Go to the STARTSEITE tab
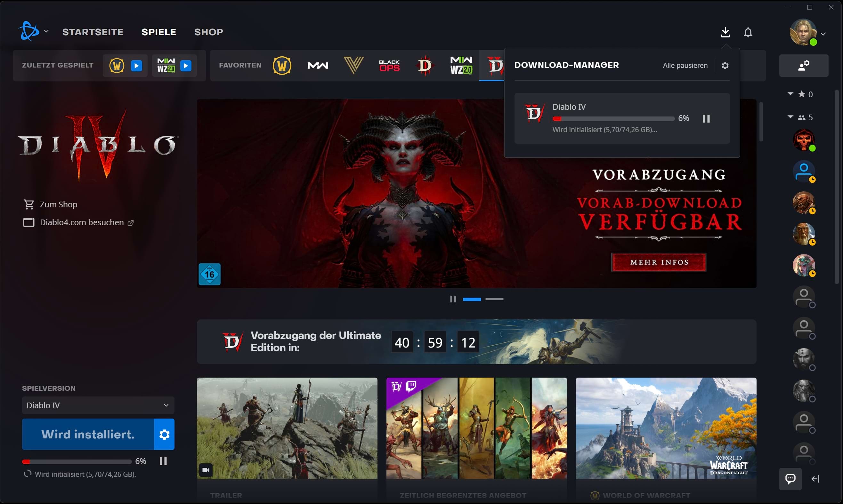The image size is (843, 504). point(93,32)
